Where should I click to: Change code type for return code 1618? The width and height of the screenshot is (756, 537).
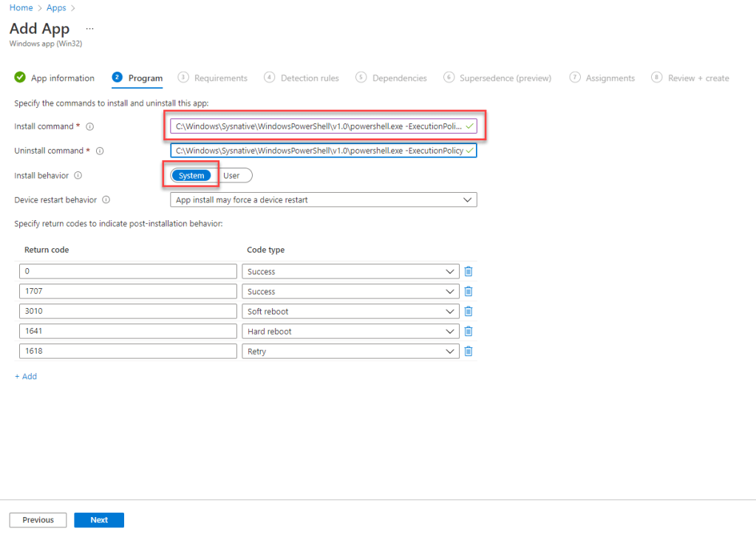(x=350, y=352)
